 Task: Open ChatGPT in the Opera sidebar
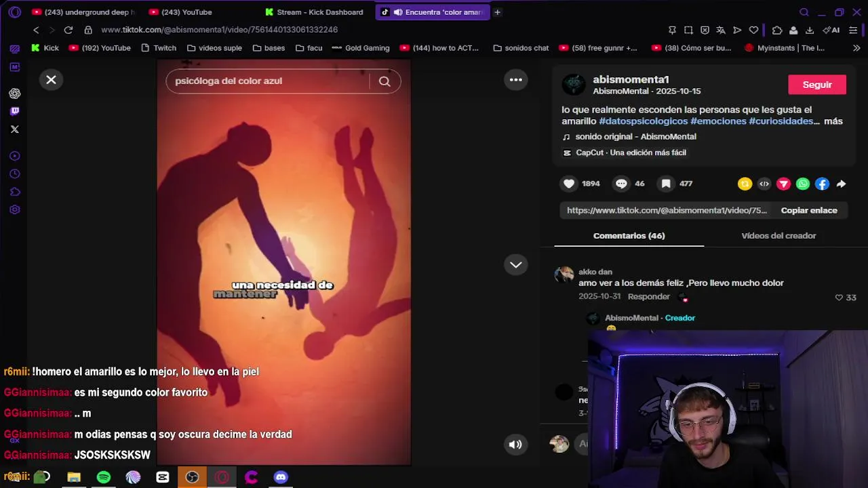point(15,94)
